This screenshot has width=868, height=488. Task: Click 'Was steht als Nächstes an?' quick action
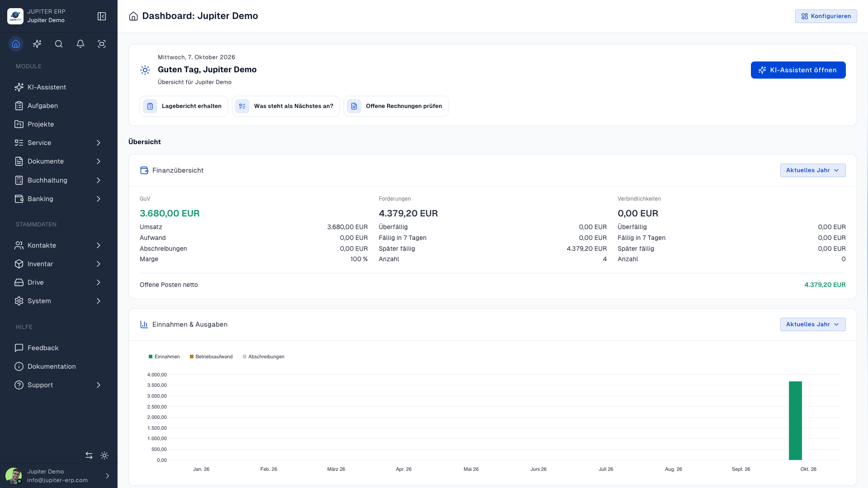click(x=286, y=106)
